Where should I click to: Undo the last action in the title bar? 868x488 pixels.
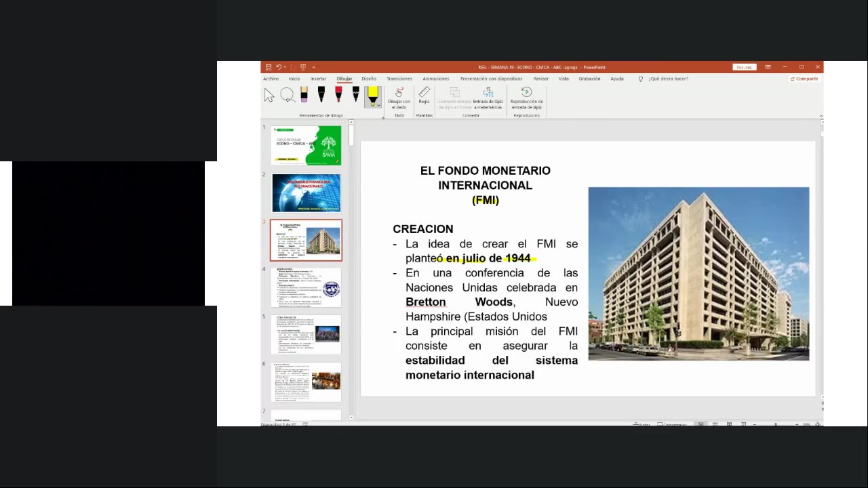[279, 67]
